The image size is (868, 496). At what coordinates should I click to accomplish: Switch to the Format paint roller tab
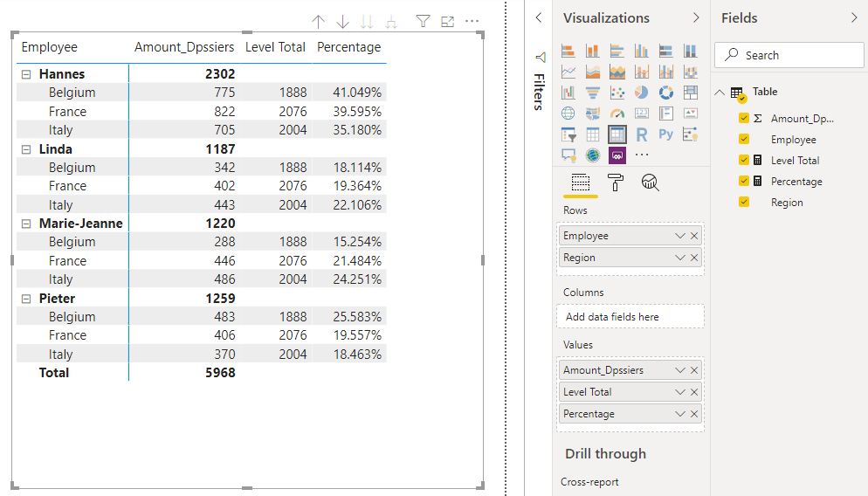click(615, 183)
